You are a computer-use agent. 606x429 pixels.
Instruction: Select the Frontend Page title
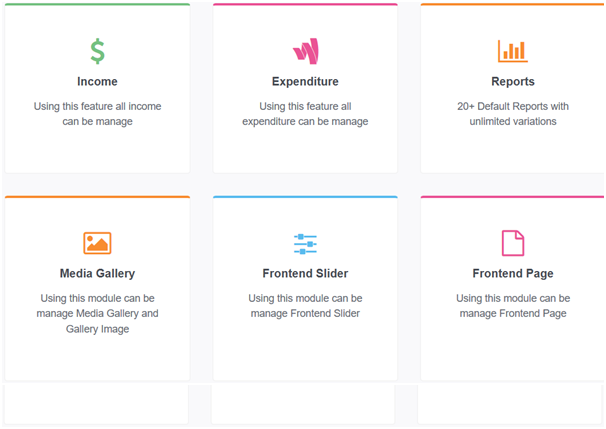point(513,274)
